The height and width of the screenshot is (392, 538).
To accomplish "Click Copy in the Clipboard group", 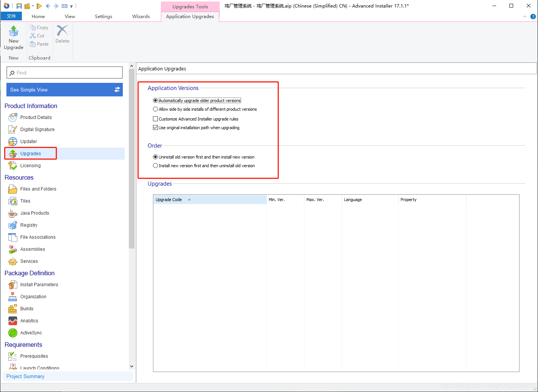I will [x=39, y=27].
